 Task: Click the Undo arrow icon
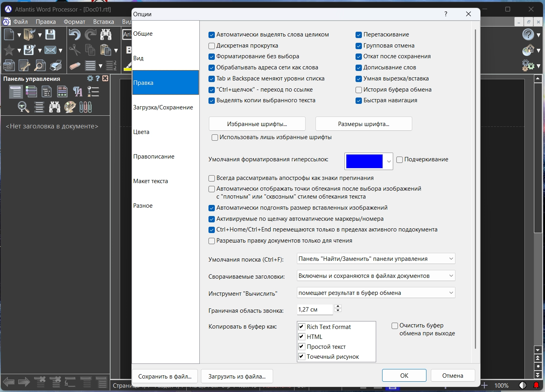(x=74, y=34)
